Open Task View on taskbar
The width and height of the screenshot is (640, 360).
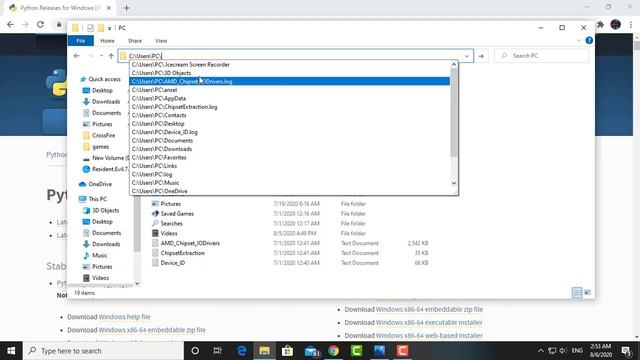coord(218,351)
